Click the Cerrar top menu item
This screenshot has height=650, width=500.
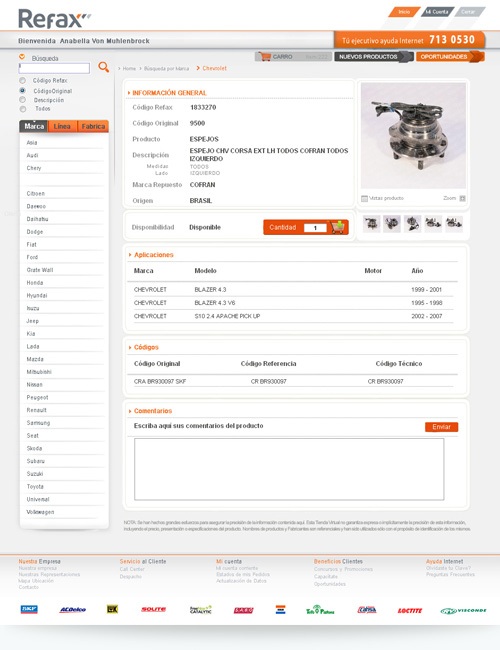pos(468,12)
